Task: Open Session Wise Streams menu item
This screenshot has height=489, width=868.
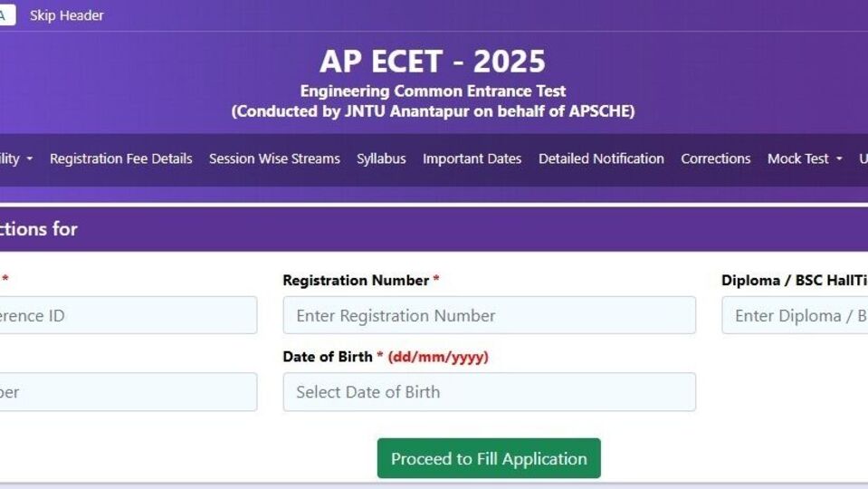Action: pyautogui.click(x=274, y=159)
